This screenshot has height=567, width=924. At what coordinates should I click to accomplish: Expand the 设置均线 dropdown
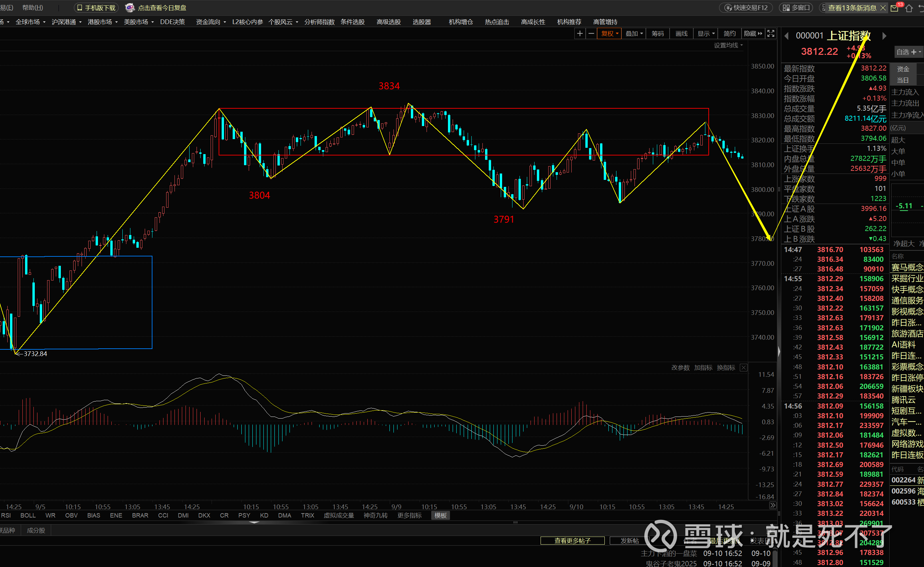(728, 45)
